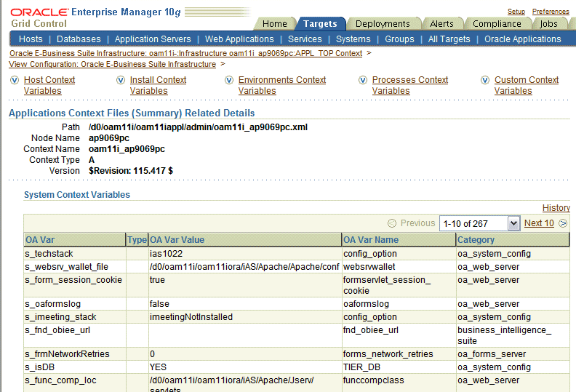Open the History link
The height and width of the screenshot is (392, 576).
pyautogui.click(x=556, y=208)
